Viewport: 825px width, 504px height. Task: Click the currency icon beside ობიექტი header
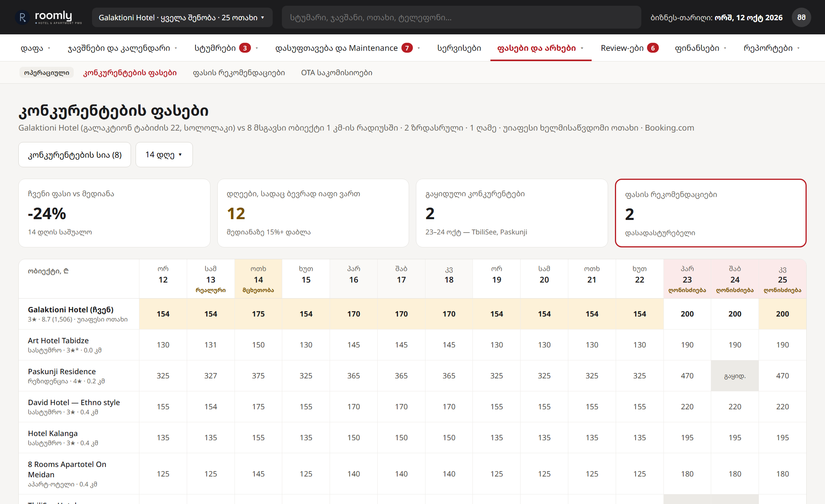coord(66,271)
